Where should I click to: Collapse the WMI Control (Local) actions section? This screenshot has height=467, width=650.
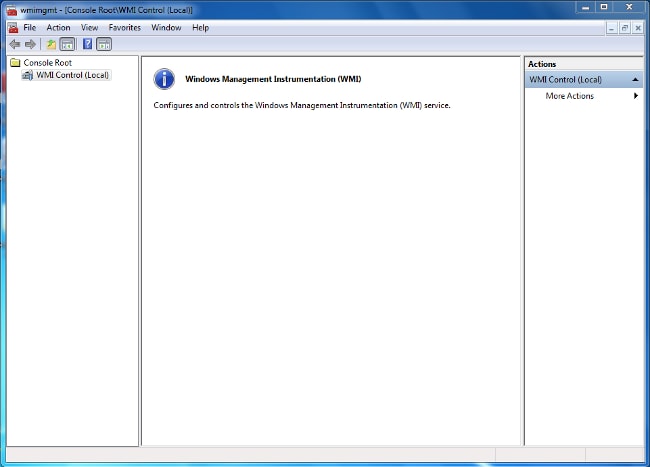[635, 80]
